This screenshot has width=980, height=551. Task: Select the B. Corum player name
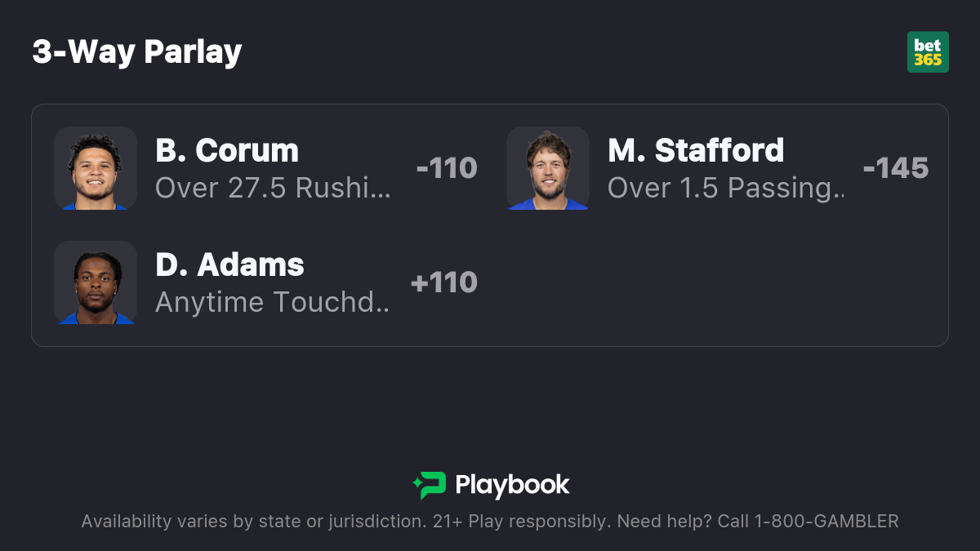click(227, 151)
